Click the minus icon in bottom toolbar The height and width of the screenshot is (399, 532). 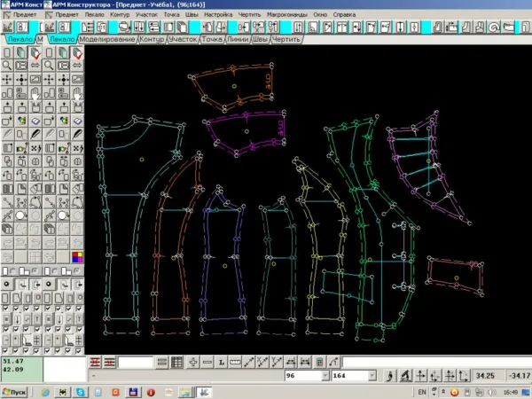point(207,363)
